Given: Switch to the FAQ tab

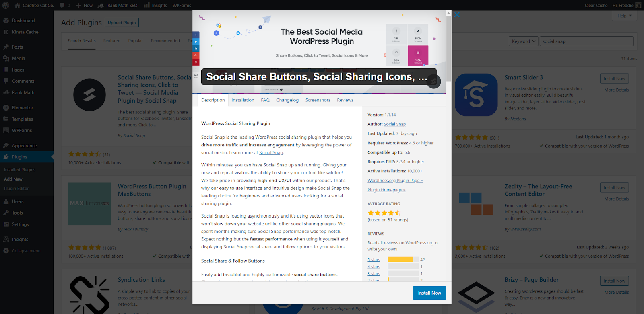Looking at the screenshot, I should coord(265,100).
